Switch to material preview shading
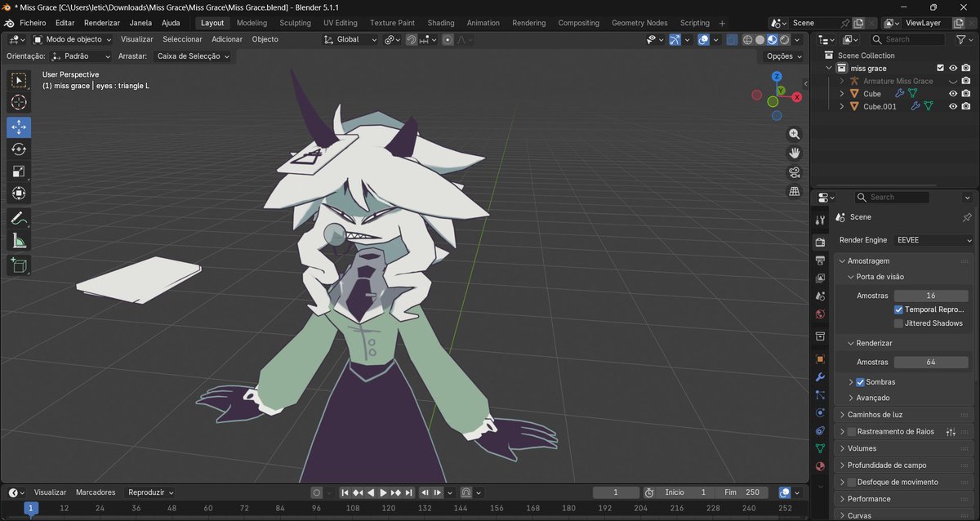980x521 pixels. pos(772,39)
